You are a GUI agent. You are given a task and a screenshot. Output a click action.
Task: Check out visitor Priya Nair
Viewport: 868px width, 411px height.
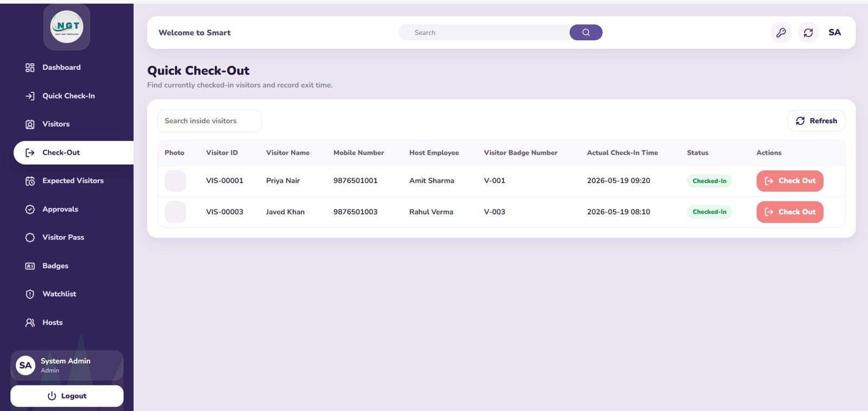coord(790,181)
